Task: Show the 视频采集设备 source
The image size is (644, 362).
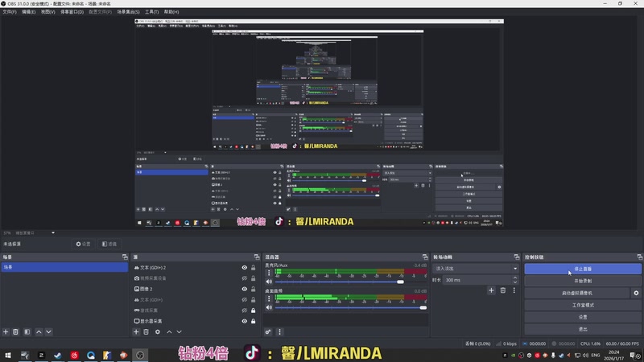Action: click(x=245, y=278)
